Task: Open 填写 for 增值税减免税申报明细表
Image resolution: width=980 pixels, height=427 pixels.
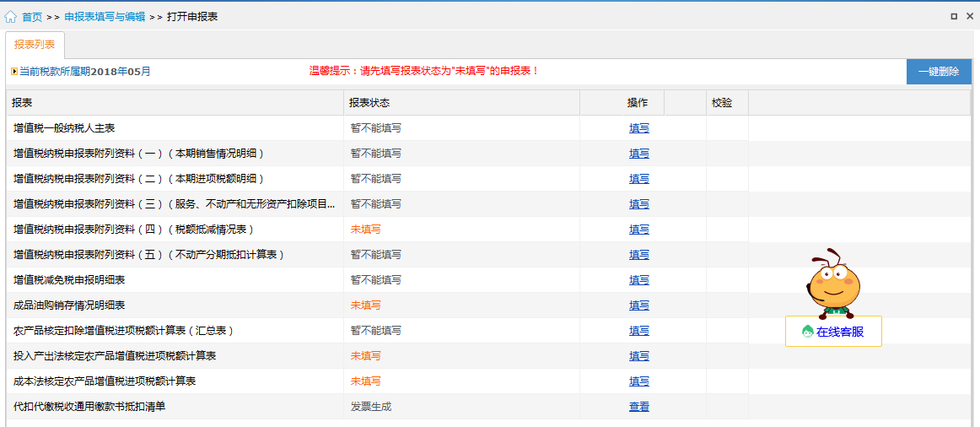Action: pyautogui.click(x=638, y=280)
